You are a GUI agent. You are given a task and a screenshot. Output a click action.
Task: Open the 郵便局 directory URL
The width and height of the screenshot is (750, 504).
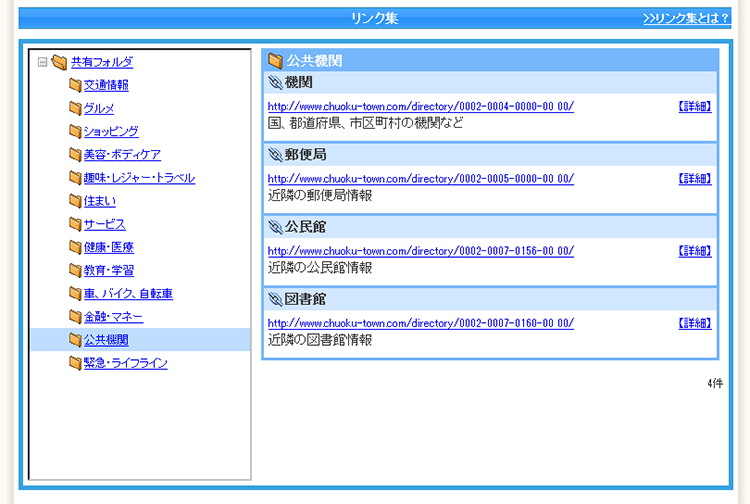coord(421,179)
